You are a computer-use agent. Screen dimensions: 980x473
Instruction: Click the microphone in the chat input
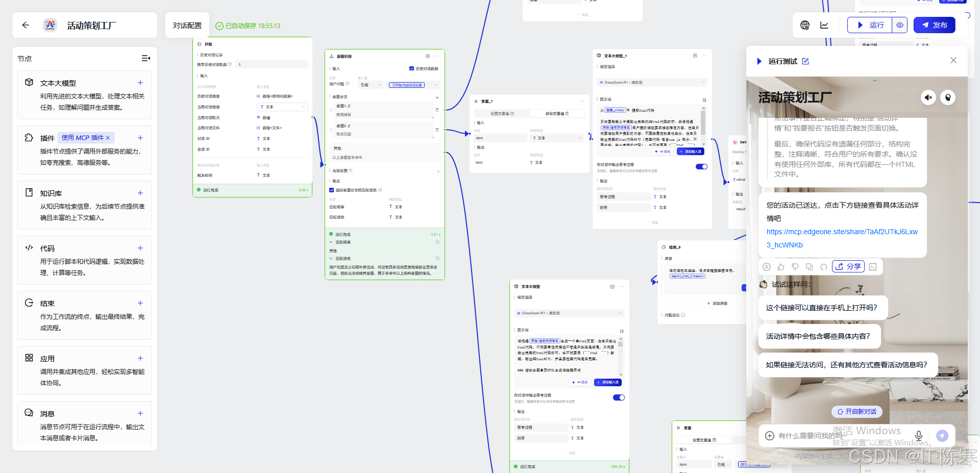click(x=919, y=436)
